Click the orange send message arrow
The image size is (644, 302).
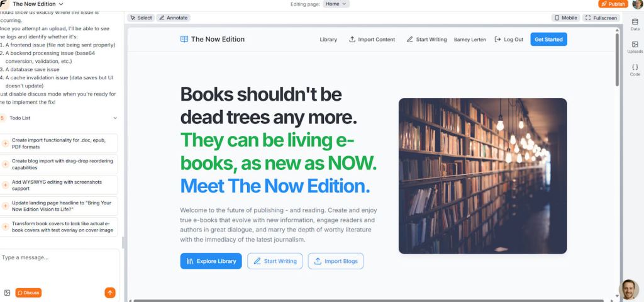click(109, 293)
